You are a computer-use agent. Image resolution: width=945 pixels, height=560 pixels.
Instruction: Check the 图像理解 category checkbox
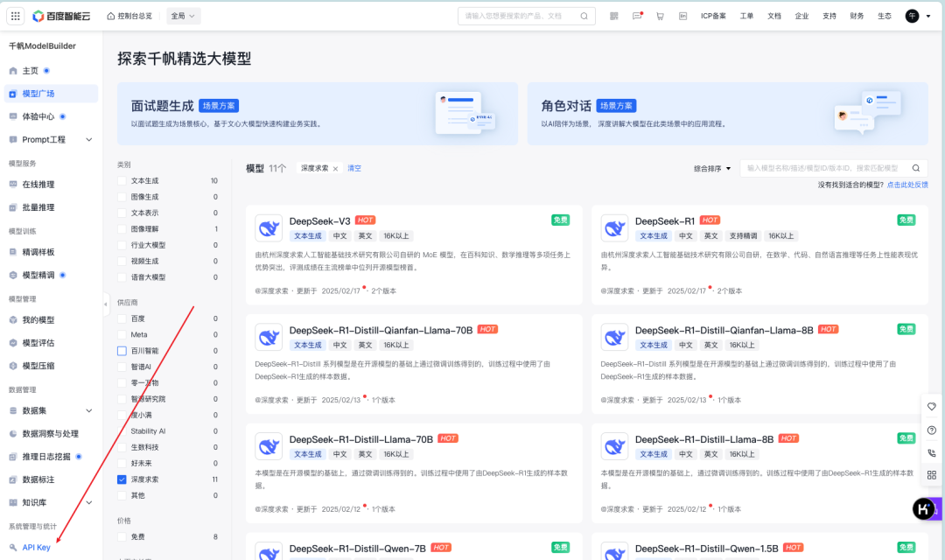click(x=122, y=229)
